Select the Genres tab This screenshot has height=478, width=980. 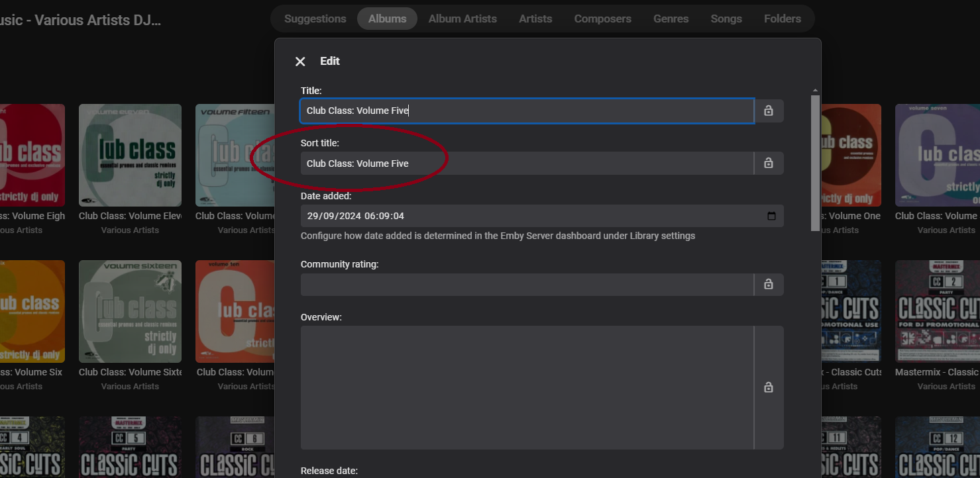[x=671, y=19]
